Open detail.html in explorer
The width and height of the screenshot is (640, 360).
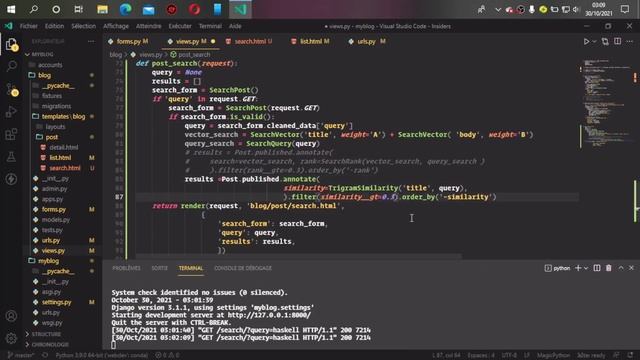pyautogui.click(x=64, y=147)
